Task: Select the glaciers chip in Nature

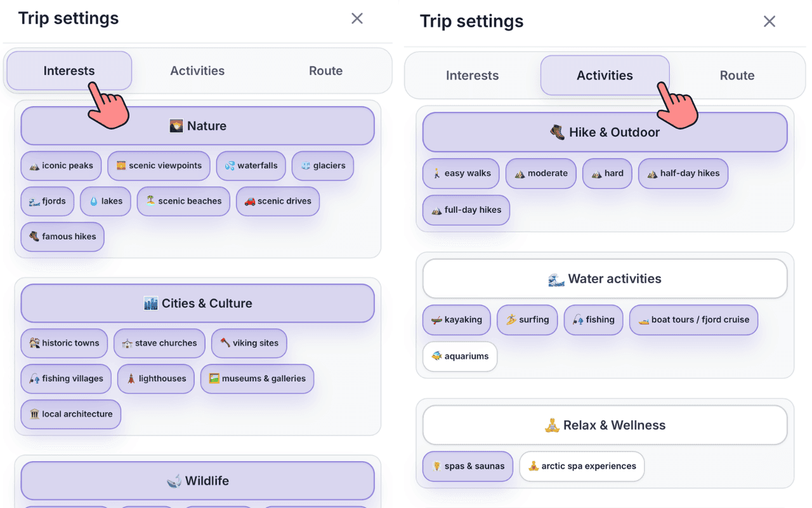Action: (x=322, y=166)
